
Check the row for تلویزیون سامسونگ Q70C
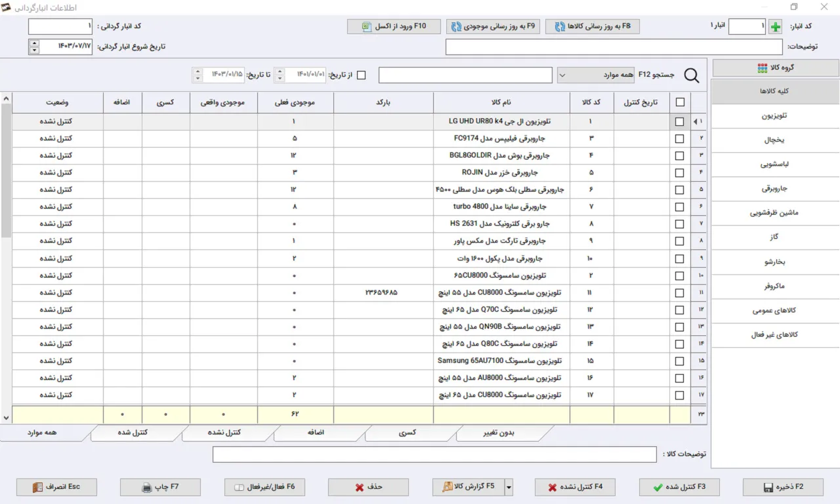coord(679,310)
